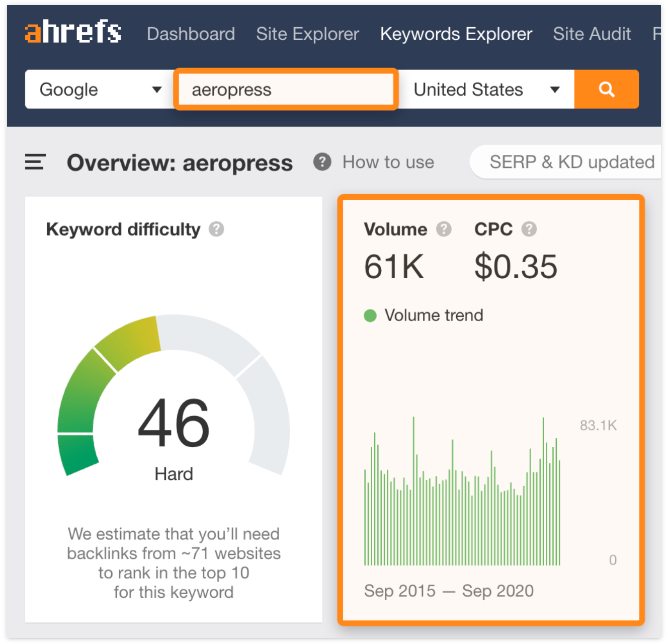Viewport: 669px width, 644px height.
Task: Switch to Site Audit in the navigation
Action: (x=592, y=34)
